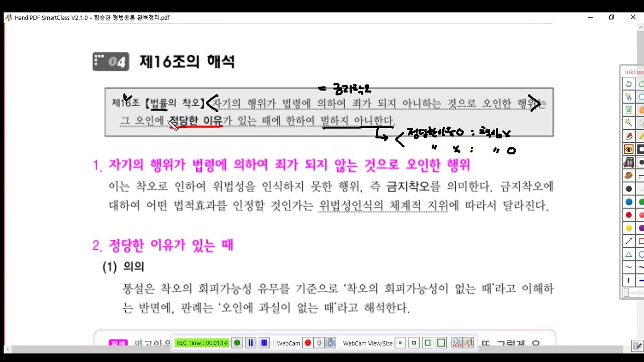644x362 pixels.
Task: Pause the screen recording
Action: 251,343
